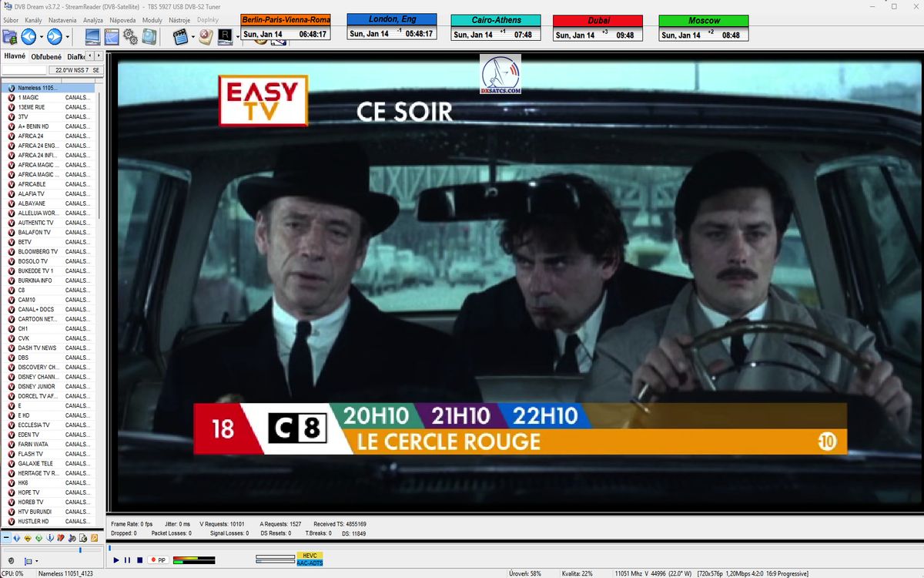Go to previous channel with blue back arrow

click(x=28, y=36)
